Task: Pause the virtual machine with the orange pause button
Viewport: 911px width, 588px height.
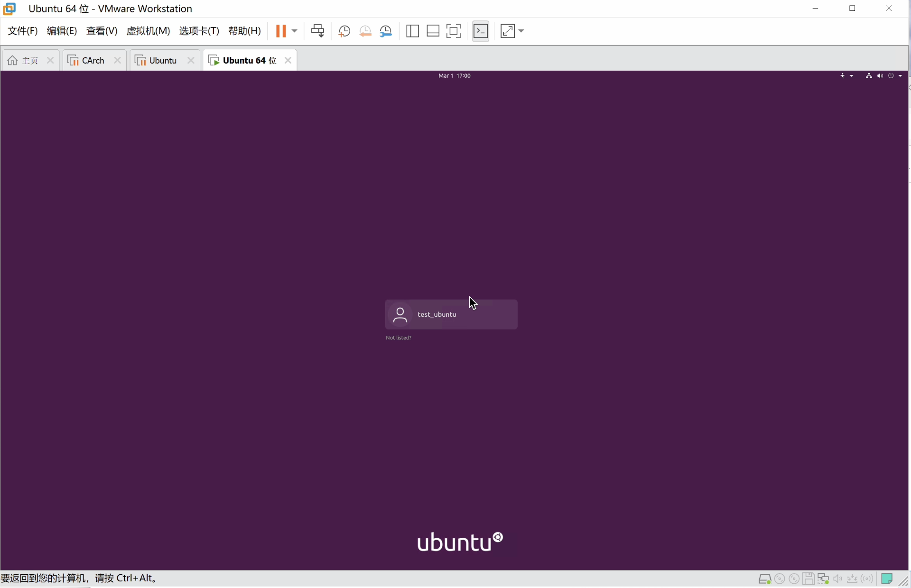Action: (x=281, y=31)
